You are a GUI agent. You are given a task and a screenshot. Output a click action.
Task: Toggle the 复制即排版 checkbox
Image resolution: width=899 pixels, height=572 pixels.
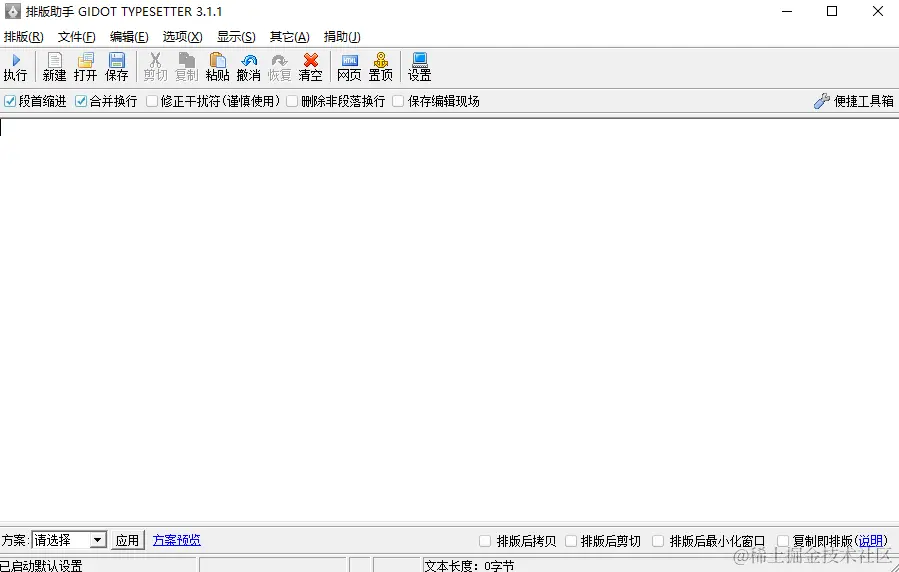click(783, 541)
